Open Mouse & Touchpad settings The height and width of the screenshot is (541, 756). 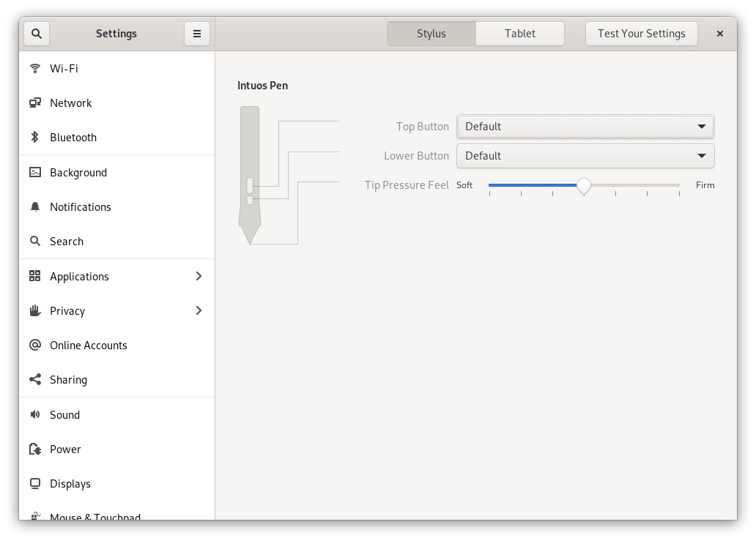click(x=116, y=511)
